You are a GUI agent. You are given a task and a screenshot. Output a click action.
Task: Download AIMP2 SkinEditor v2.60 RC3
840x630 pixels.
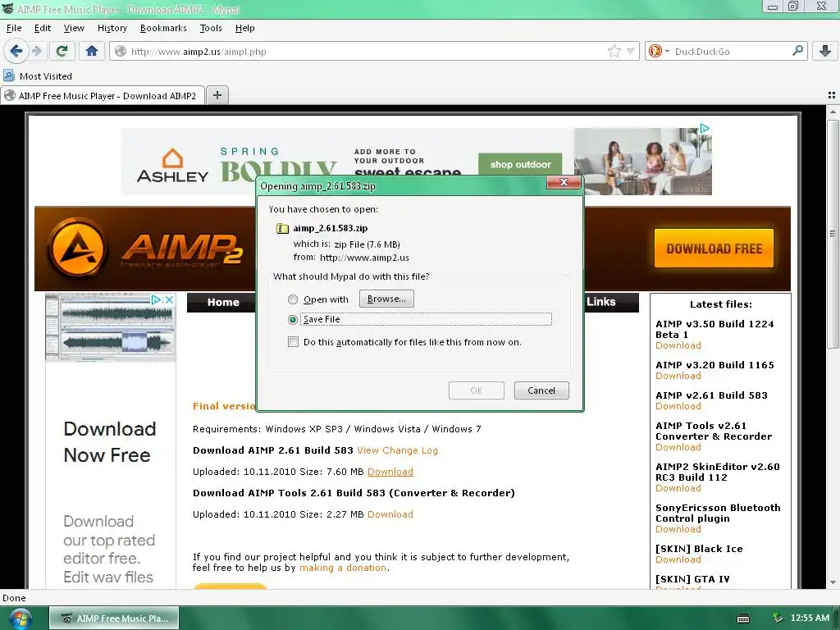click(678, 489)
